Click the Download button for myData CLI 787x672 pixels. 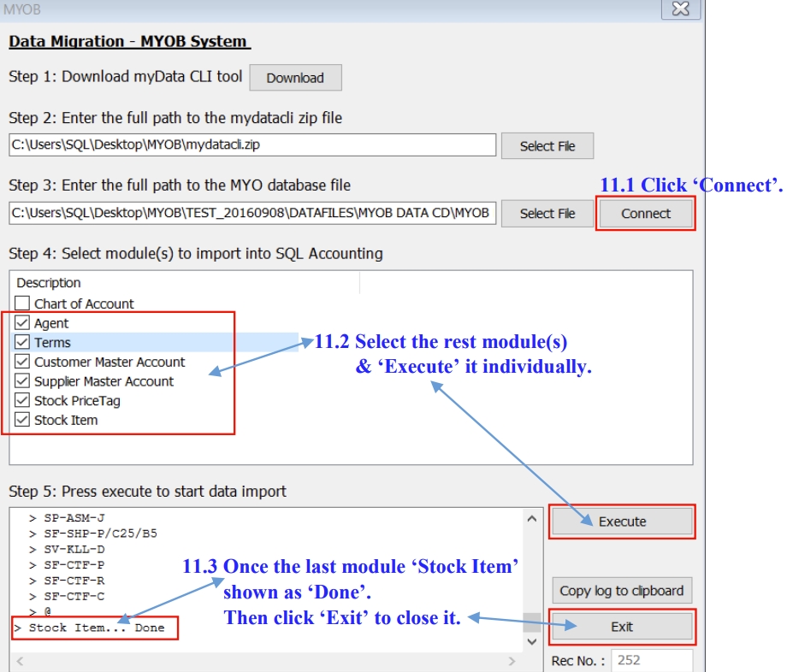[x=295, y=78]
